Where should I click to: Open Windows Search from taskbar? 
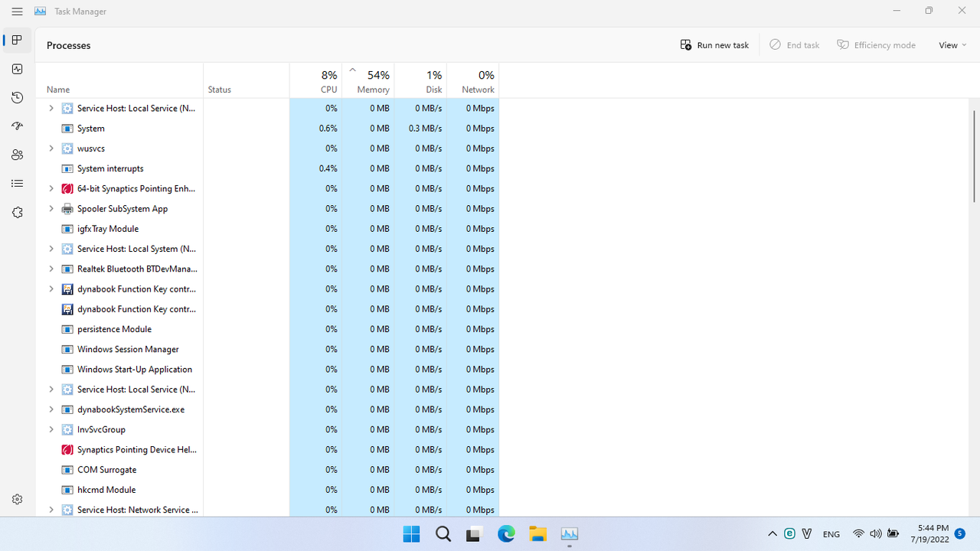coord(443,533)
